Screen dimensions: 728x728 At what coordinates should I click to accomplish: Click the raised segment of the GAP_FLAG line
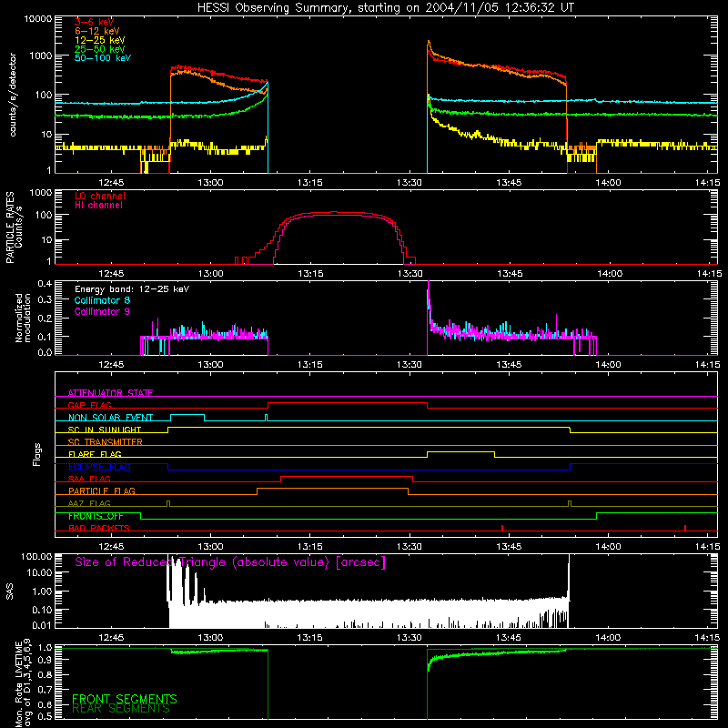tap(348, 402)
